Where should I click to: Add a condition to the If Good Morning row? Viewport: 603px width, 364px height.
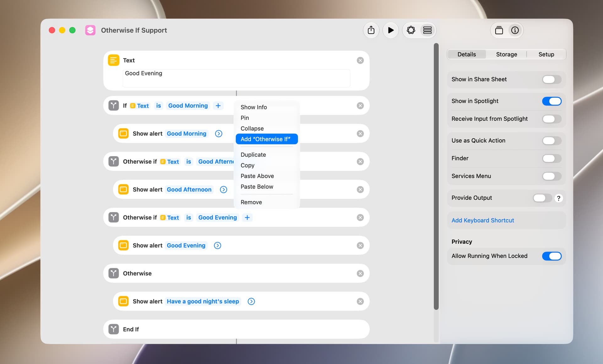tap(218, 106)
